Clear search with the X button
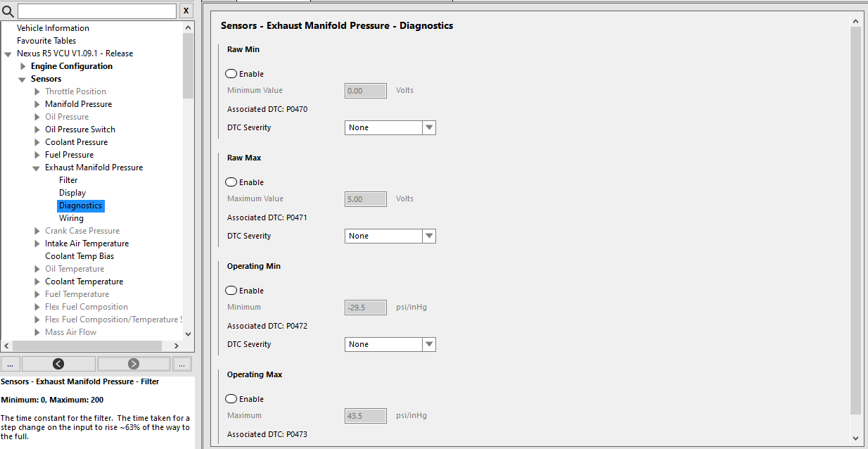This screenshot has width=868, height=449. pyautogui.click(x=186, y=11)
